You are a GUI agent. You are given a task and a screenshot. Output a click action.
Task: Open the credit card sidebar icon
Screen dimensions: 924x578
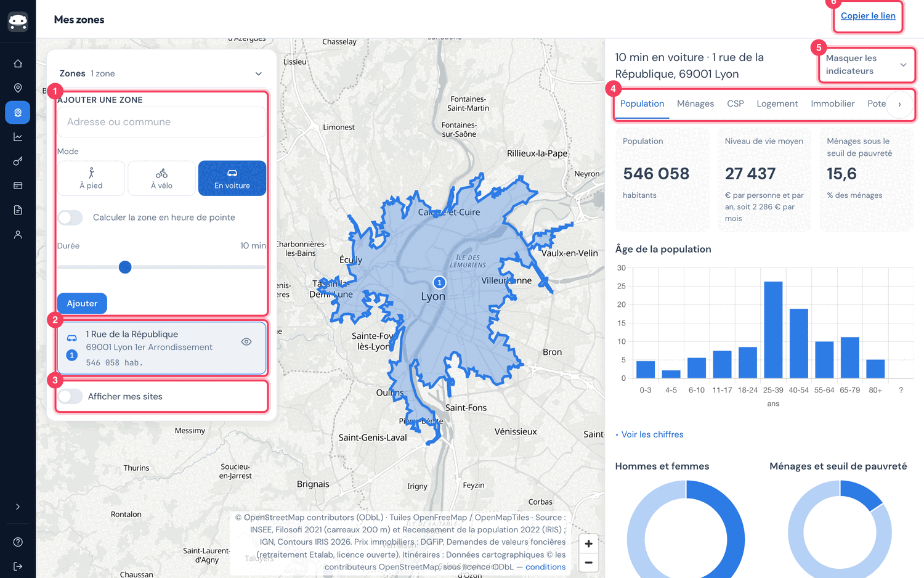pos(18,185)
